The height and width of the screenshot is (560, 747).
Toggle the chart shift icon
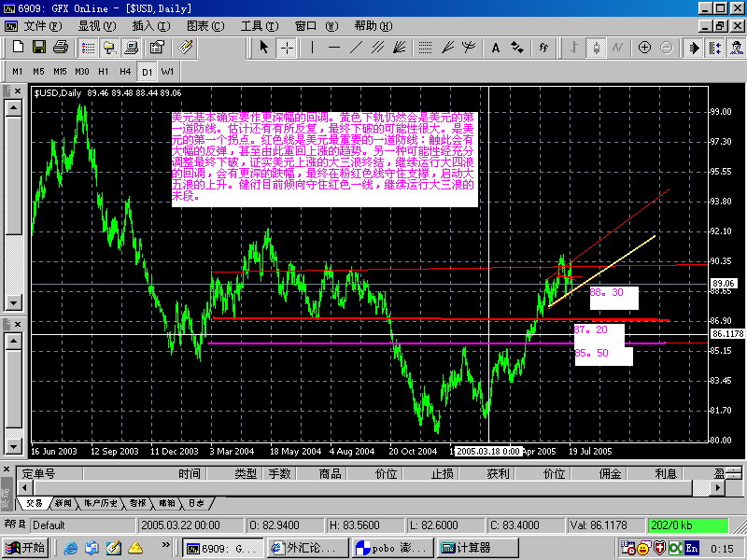tap(715, 48)
